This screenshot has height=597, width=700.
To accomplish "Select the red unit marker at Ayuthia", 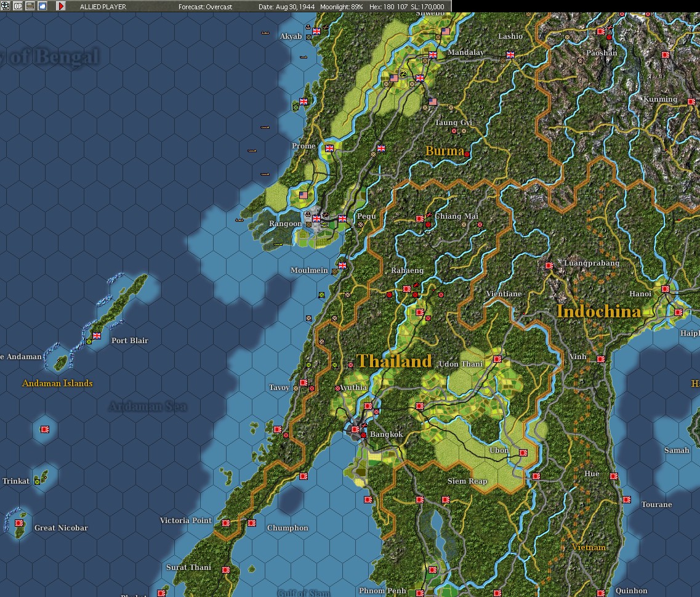I will (x=337, y=388).
